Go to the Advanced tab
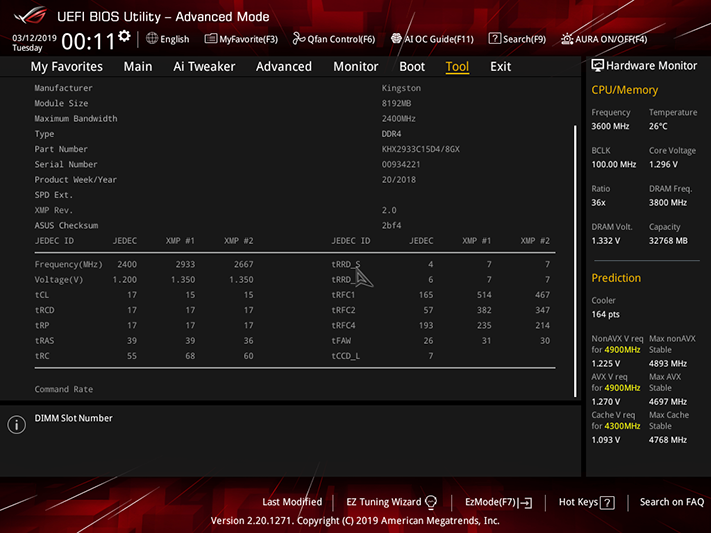Image resolution: width=711 pixels, height=533 pixels. [284, 67]
